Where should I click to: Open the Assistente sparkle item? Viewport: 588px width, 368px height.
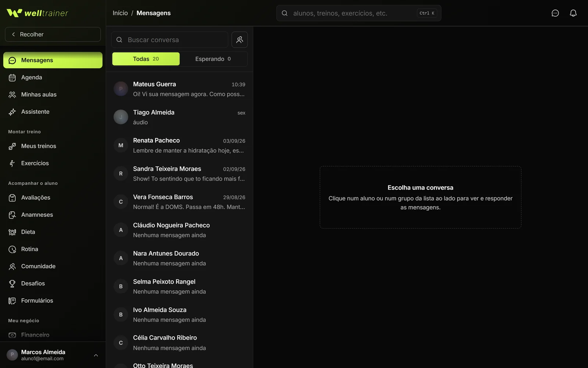coord(53,112)
